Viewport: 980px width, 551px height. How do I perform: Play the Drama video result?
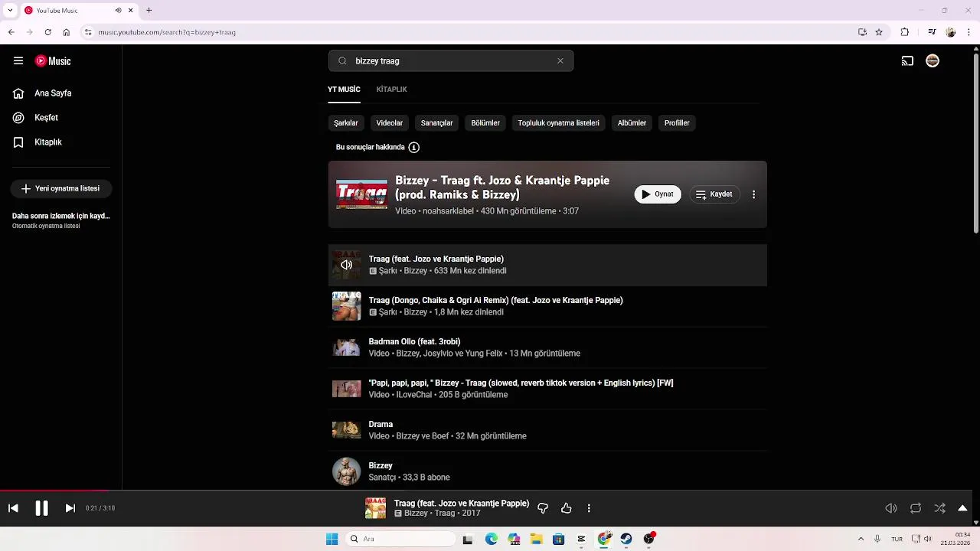click(547, 430)
